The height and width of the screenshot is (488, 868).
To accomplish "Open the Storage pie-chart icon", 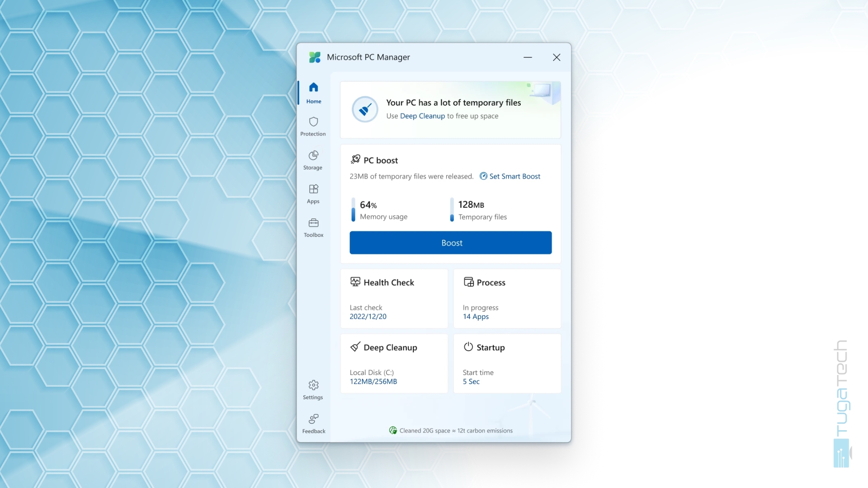I will (x=313, y=155).
